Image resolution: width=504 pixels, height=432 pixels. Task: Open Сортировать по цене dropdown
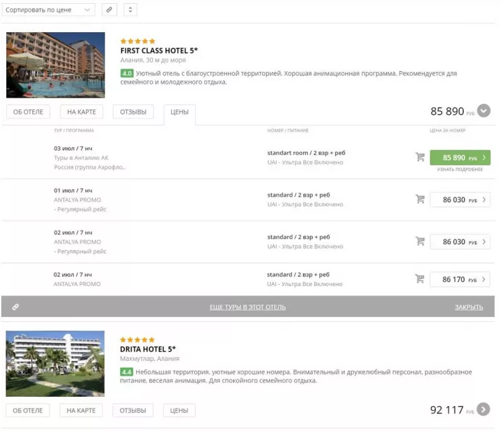[49, 9]
